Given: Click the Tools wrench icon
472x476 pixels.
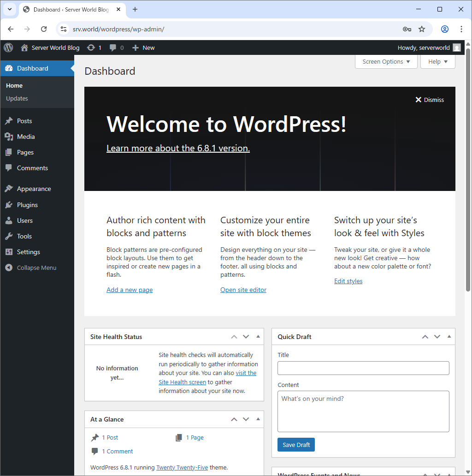Looking at the screenshot, I should 9,236.
